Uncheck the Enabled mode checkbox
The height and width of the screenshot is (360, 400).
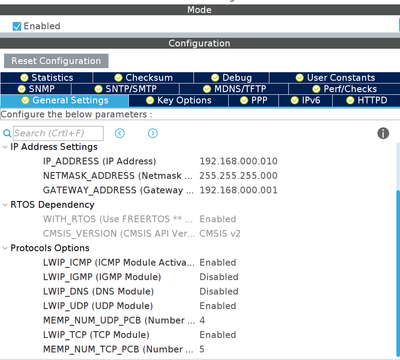point(17,26)
